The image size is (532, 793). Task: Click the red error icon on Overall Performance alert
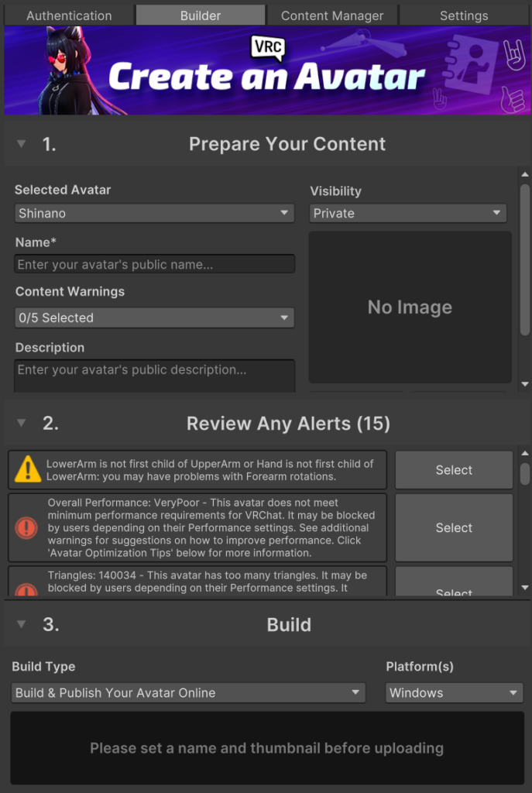pyautogui.click(x=26, y=527)
